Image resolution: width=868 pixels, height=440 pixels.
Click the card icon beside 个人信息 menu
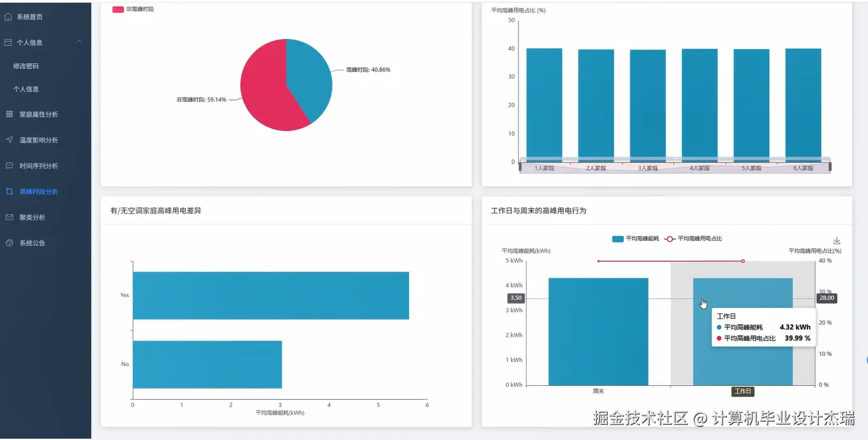(8, 42)
